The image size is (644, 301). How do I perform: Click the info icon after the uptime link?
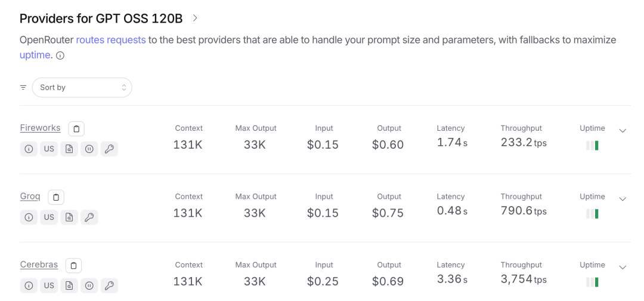click(x=60, y=56)
